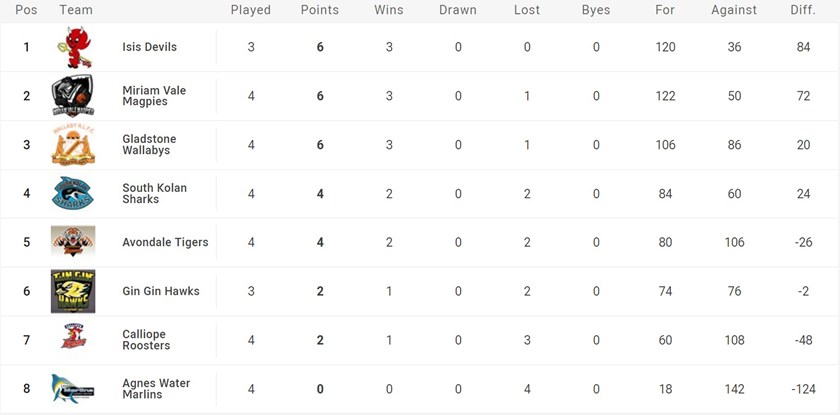Click the Against column header

point(735,10)
